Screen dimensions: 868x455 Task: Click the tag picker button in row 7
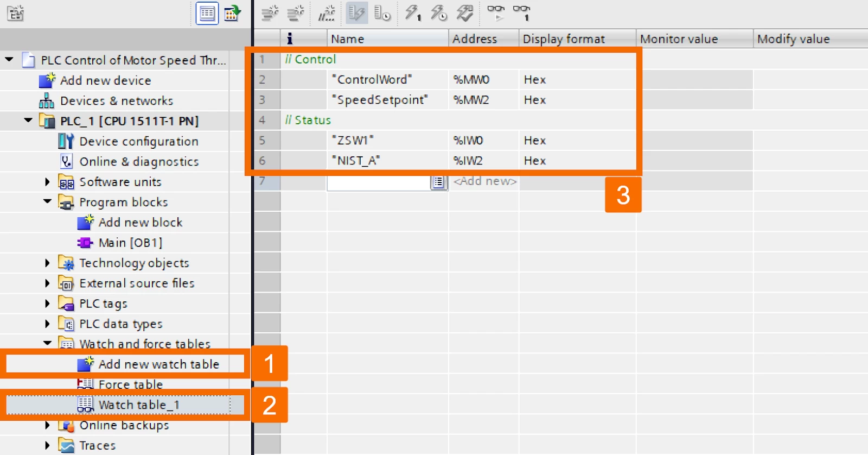438,181
